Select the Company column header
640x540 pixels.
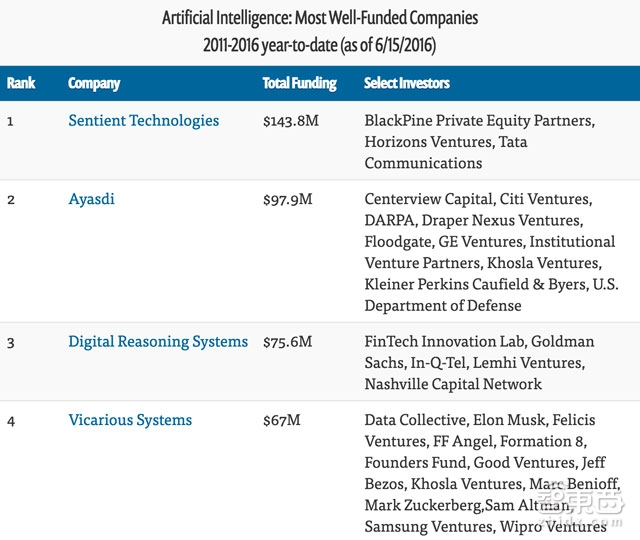point(94,83)
